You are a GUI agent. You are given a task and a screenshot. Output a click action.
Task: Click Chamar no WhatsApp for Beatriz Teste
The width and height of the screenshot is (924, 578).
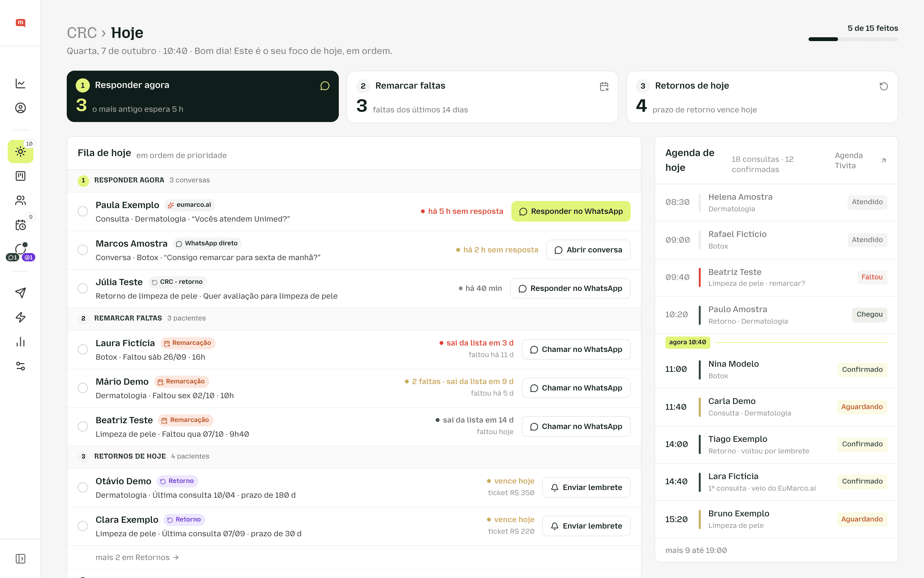(576, 426)
